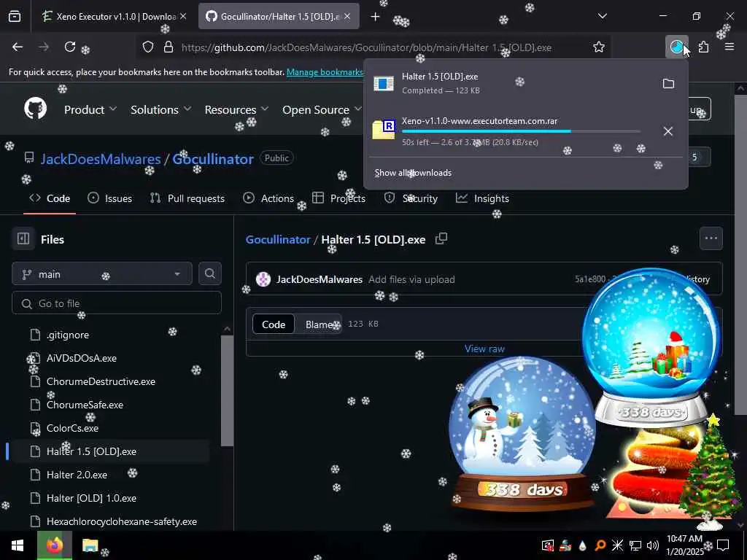Open AiVDsDOsA.exe in the file tree
This screenshot has height=560, width=747.
point(82,359)
